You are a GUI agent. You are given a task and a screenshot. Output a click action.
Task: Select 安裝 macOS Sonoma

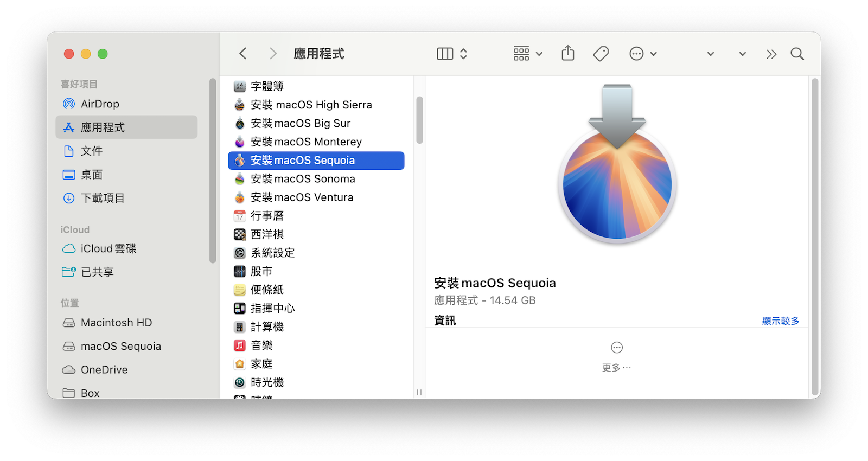pyautogui.click(x=316, y=179)
